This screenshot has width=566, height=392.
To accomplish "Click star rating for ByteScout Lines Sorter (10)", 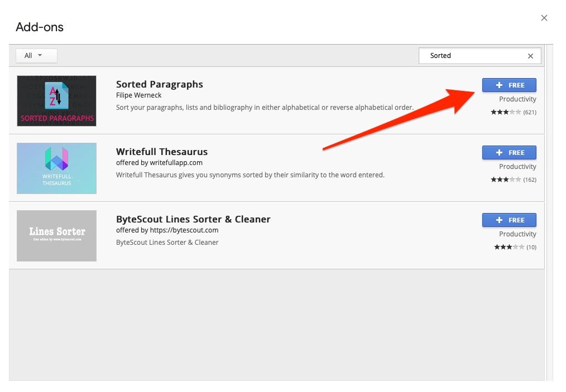I will [x=515, y=247].
